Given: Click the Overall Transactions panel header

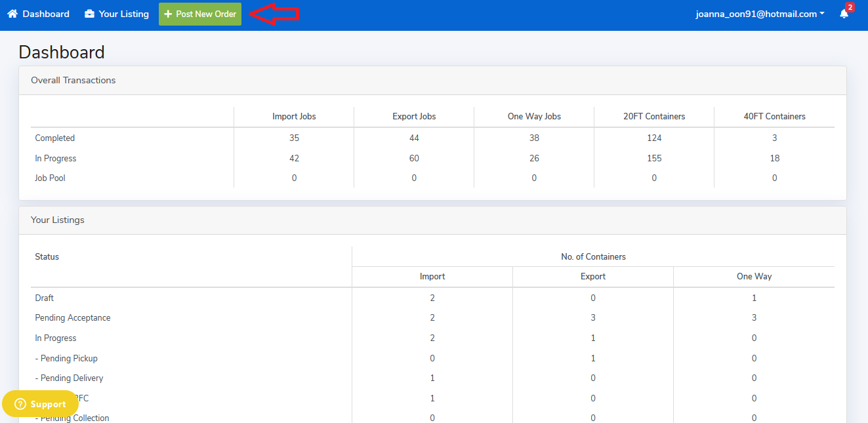Looking at the screenshot, I should click(x=73, y=80).
